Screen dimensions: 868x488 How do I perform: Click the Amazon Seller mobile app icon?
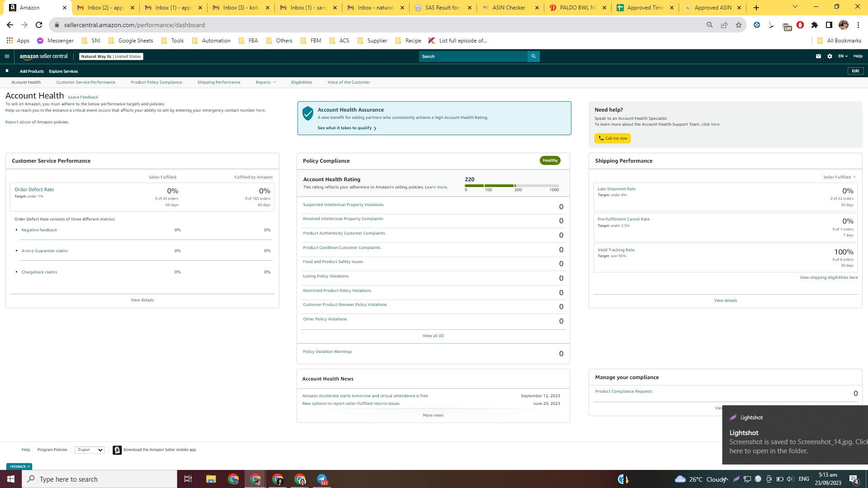coord(117,450)
